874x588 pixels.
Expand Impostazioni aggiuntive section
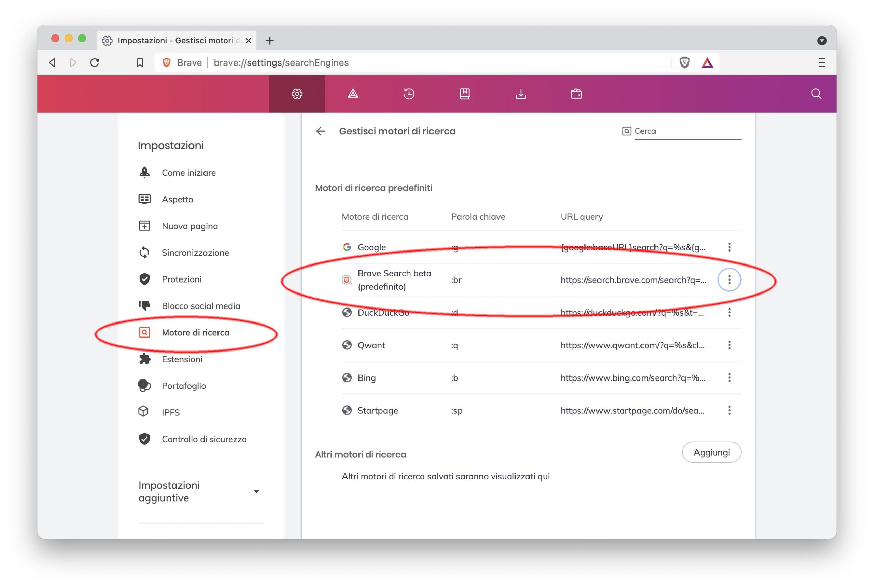click(256, 491)
